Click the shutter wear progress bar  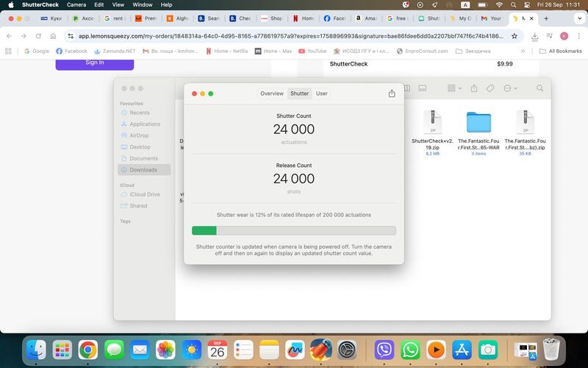pyautogui.click(x=294, y=230)
